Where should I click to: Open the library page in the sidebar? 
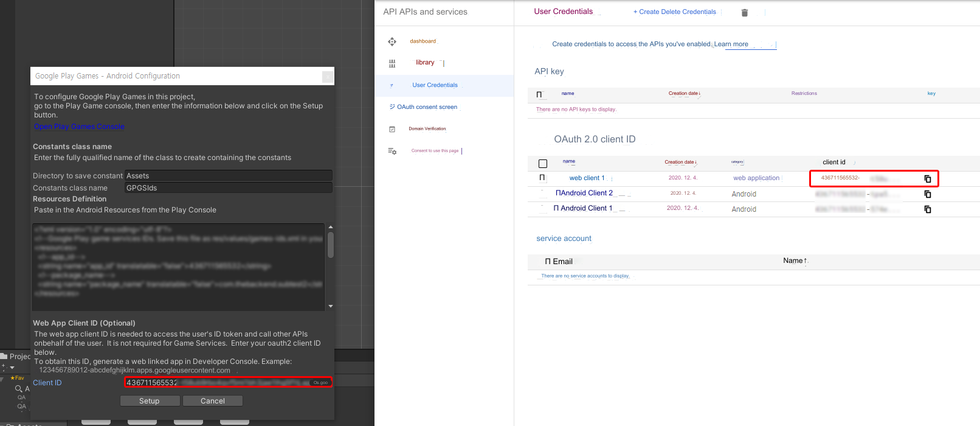(426, 63)
